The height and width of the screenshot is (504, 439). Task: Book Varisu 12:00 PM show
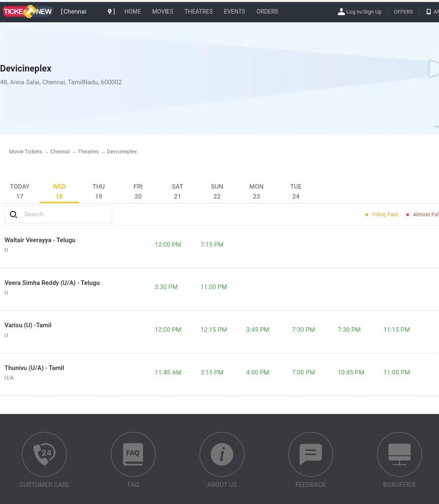(x=168, y=330)
